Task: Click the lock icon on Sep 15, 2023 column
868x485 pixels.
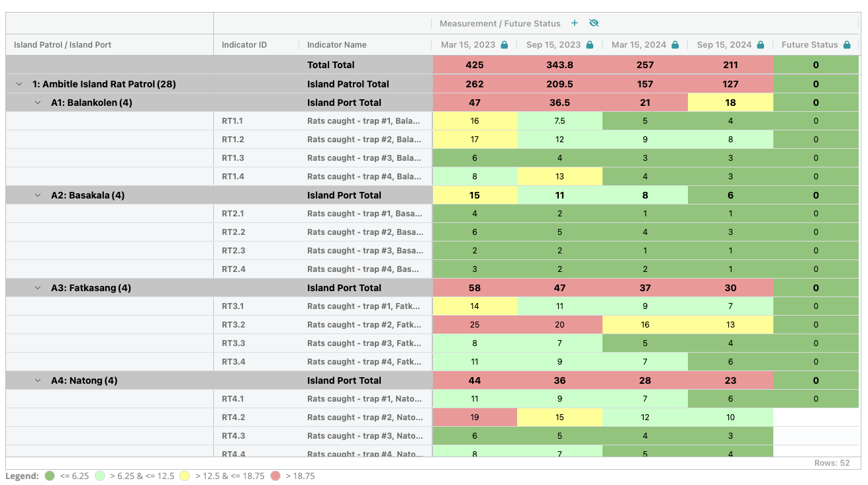Action: click(589, 44)
